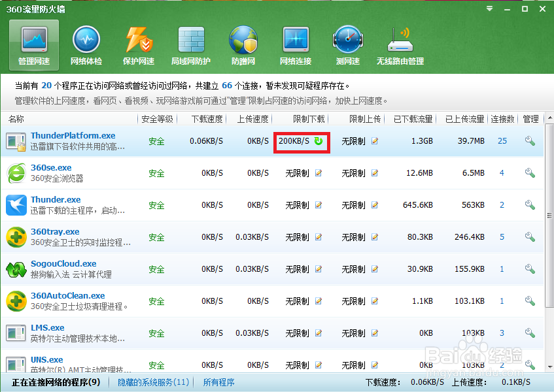This screenshot has width=554, height=392.
Task: Sort by 安全等级 column header
Action: coord(157,120)
